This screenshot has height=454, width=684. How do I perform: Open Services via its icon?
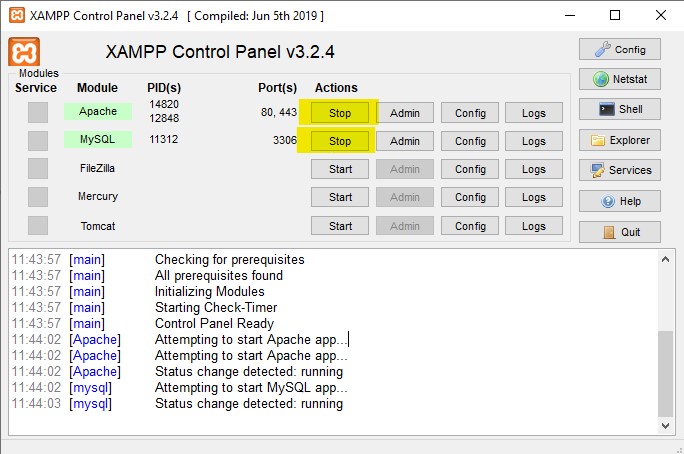tap(619, 170)
